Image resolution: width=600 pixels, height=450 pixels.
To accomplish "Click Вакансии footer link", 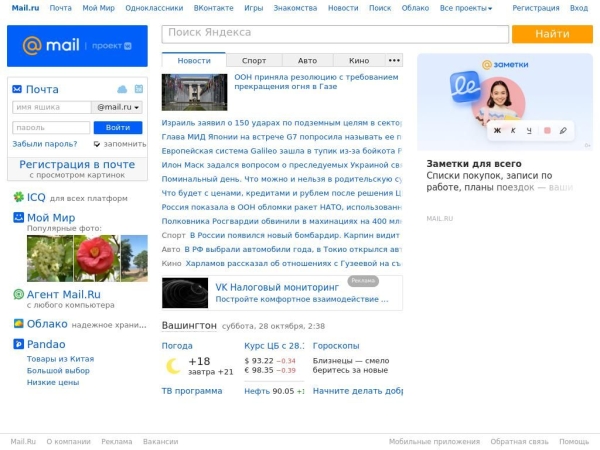I will coord(160,442).
